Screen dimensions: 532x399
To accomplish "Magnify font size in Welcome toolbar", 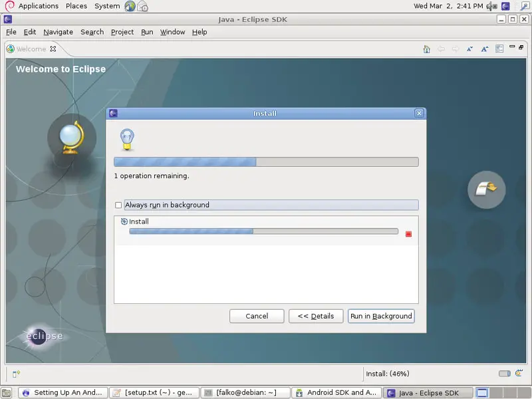I will point(485,49).
